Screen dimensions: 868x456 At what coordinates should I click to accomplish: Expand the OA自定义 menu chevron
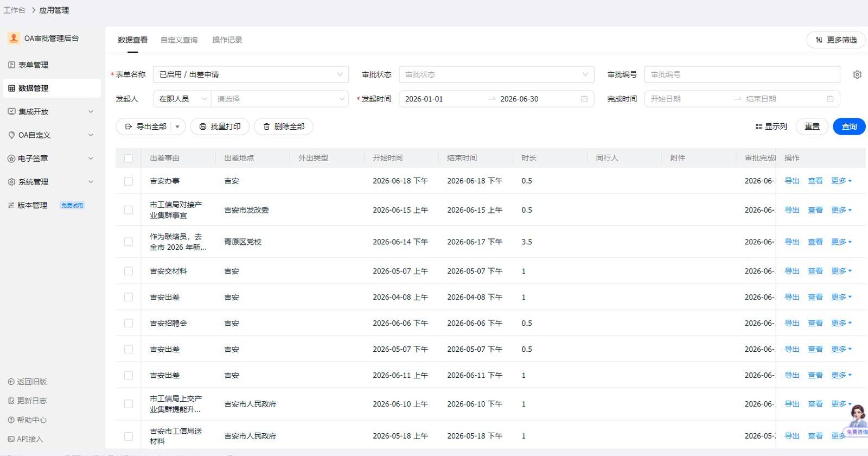click(x=91, y=135)
